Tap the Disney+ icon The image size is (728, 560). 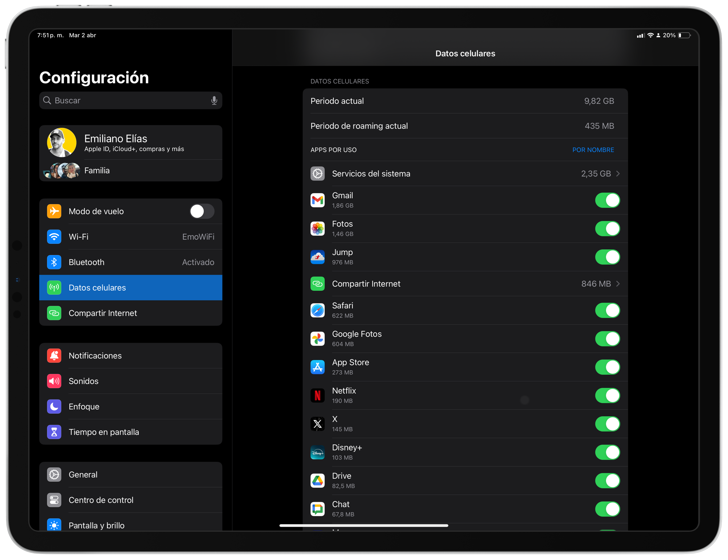[x=317, y=452]
